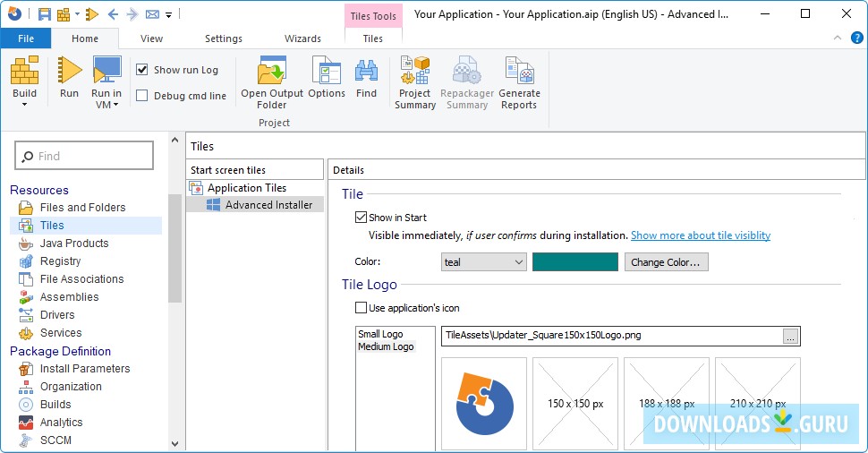Click the Run arrow icon
This screenshot has height=453, width=868.
tap(70, 70)
